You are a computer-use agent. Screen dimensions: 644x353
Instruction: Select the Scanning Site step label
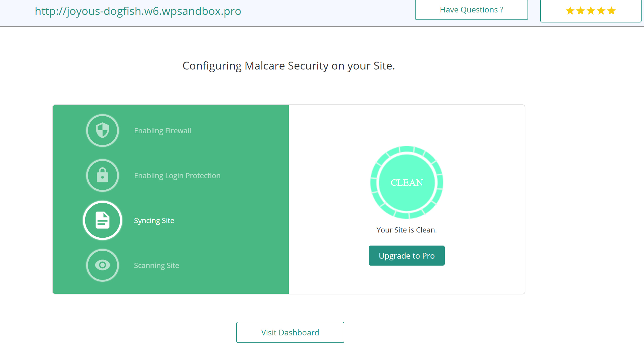[x=157, y=265]
